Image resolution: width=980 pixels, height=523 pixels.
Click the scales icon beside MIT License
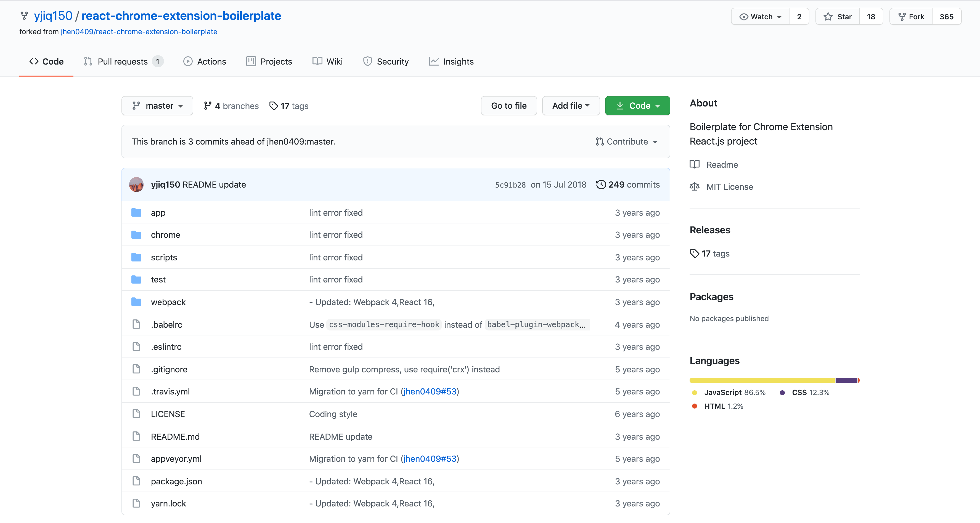pos(695,187)
